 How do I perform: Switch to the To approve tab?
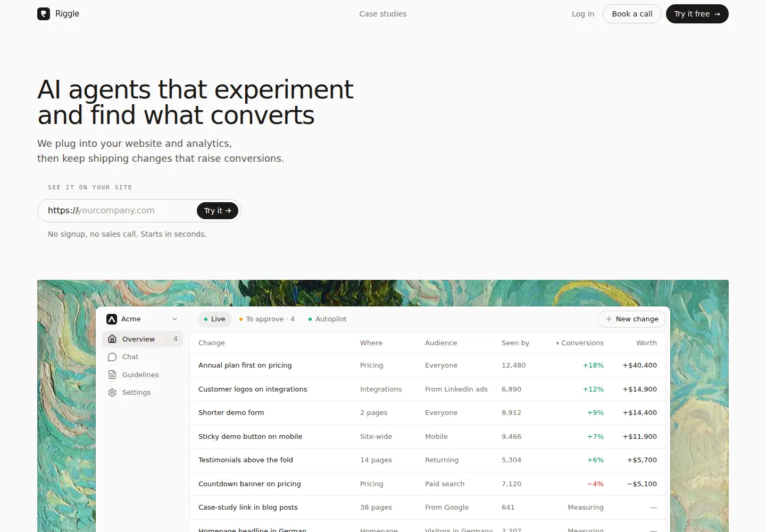coord(267,319)
